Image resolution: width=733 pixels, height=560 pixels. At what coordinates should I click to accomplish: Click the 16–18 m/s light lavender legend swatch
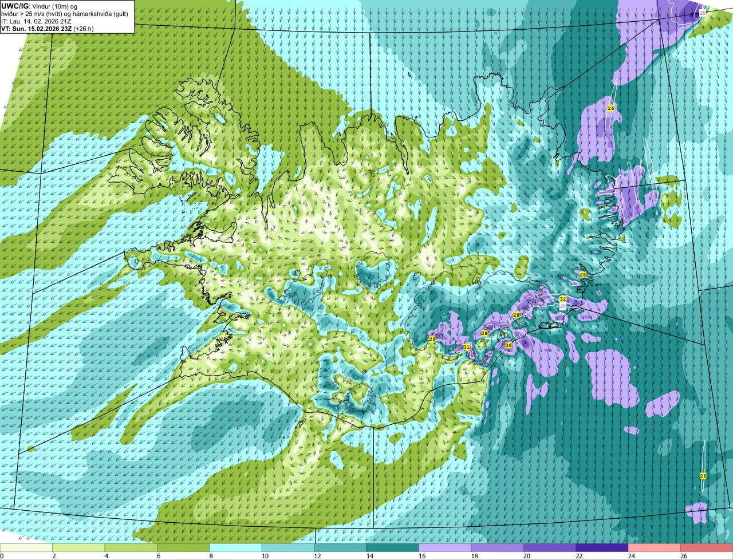[446, 548]
